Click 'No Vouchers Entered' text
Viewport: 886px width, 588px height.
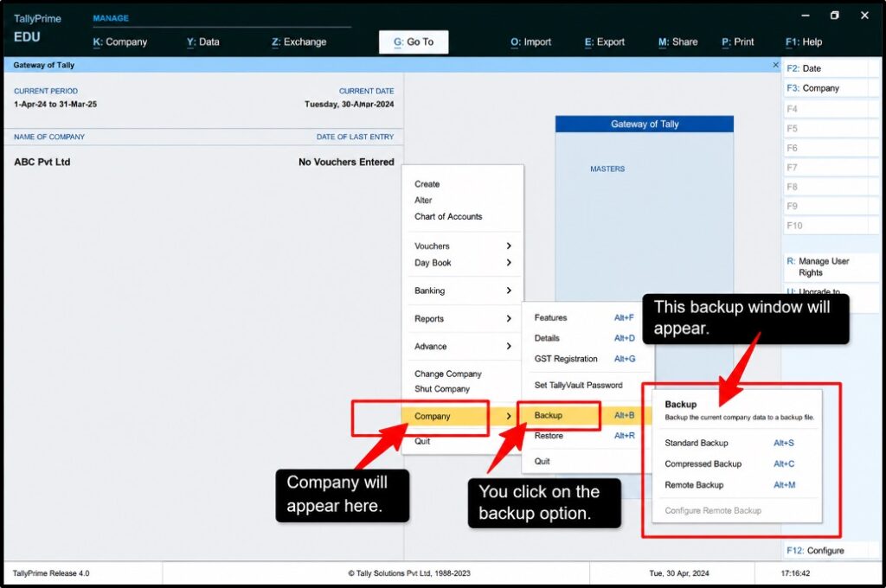tap(346, 162)
